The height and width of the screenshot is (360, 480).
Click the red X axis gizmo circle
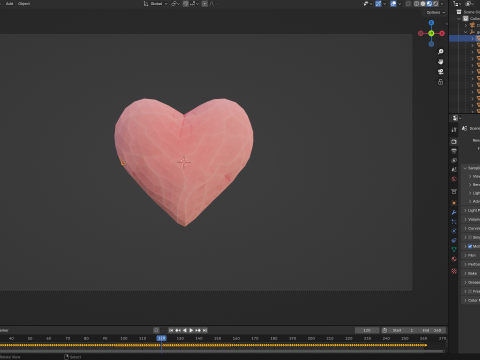(442, 33)
